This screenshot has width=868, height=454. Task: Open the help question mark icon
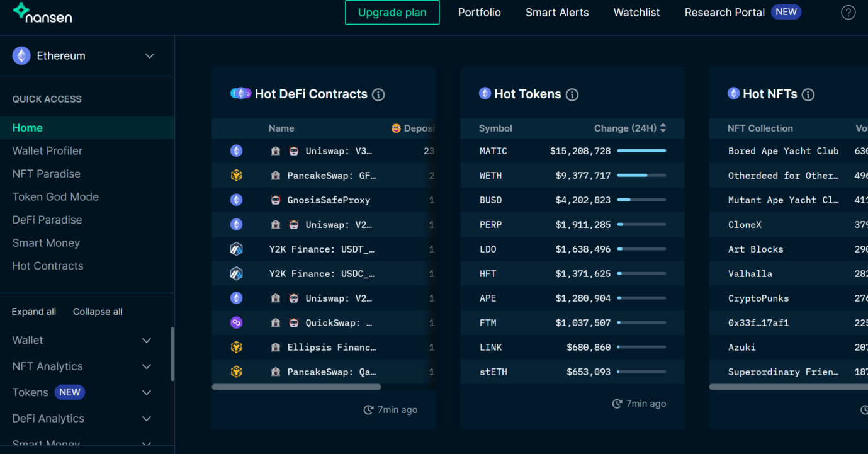point(848,13)
